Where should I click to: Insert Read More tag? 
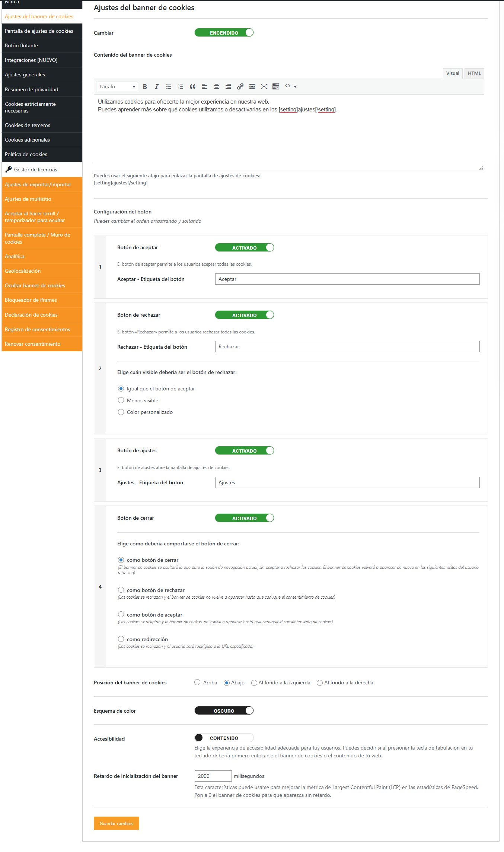tap(252, 86)
